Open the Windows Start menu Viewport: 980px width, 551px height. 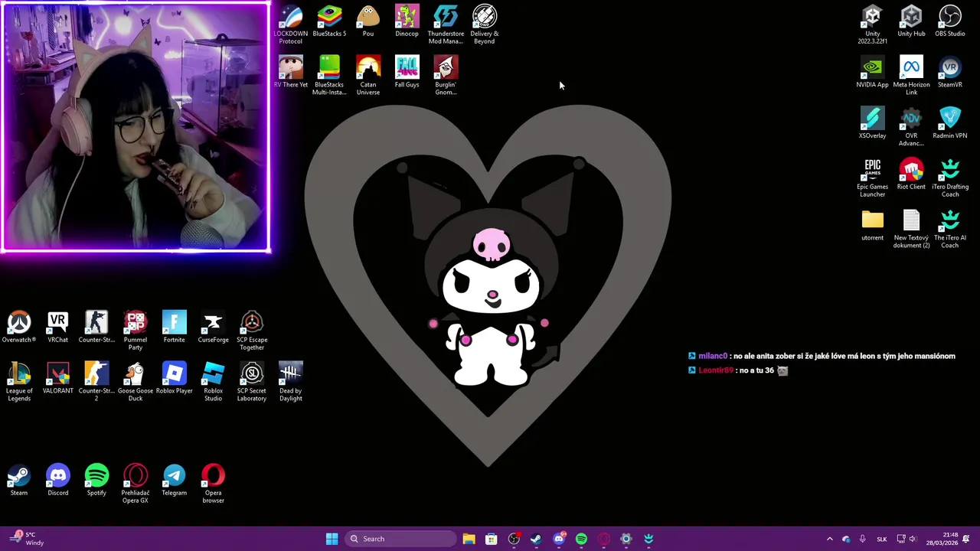pos(332,539)
